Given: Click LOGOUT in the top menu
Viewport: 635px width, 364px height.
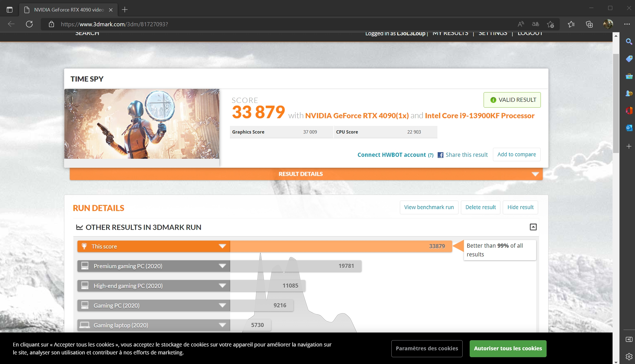Looking at the screenshot, I should tap(530, 34).
